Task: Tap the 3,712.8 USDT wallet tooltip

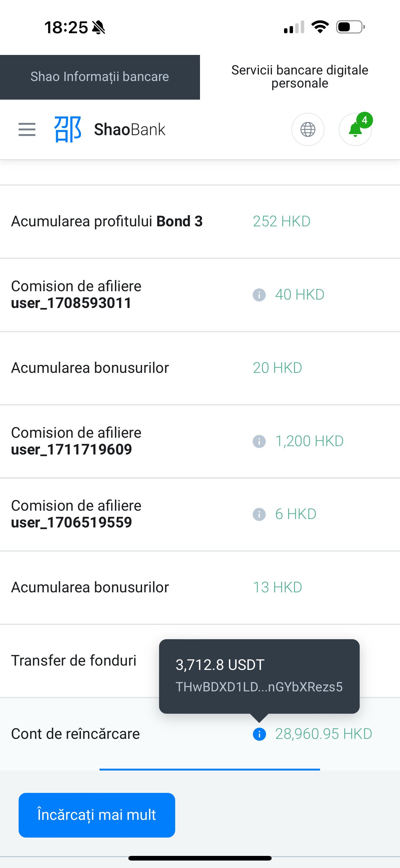Action: [259, 676]
